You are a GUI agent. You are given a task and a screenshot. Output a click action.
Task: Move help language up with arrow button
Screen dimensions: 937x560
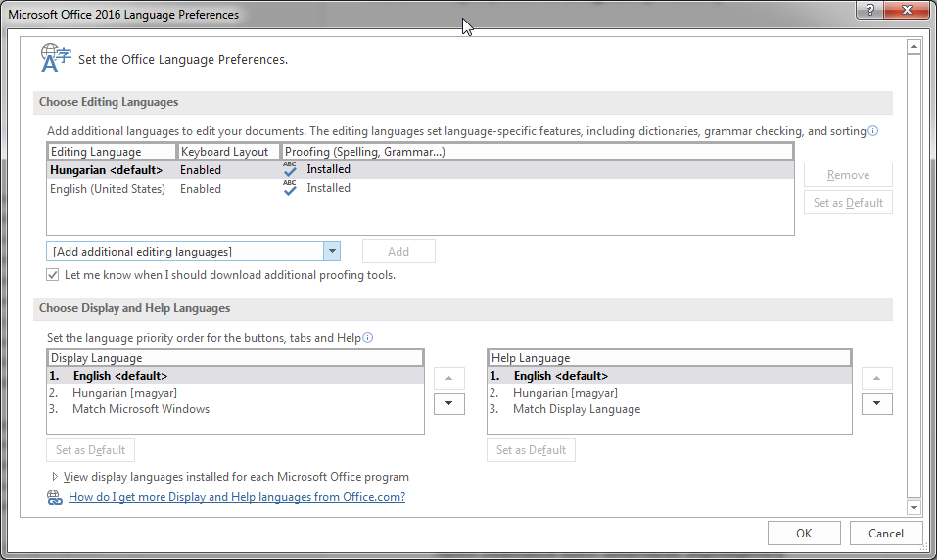pos(876,378)
